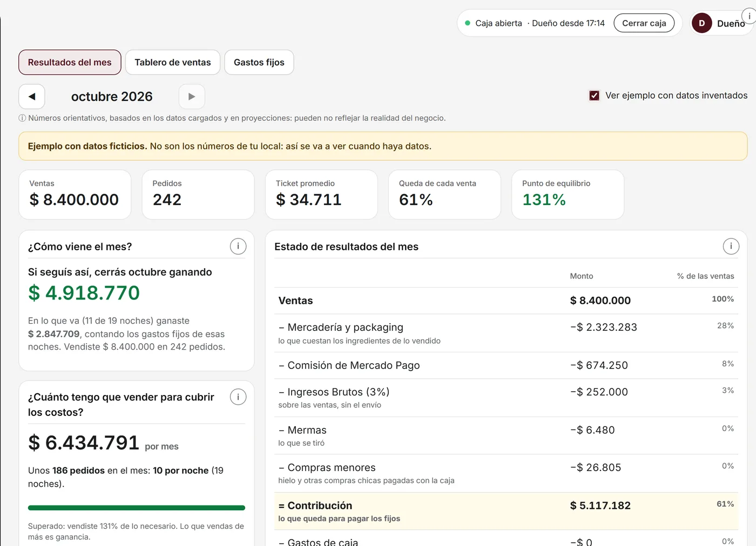
Task: Go to previous month arrow
Action: (32, 97)
